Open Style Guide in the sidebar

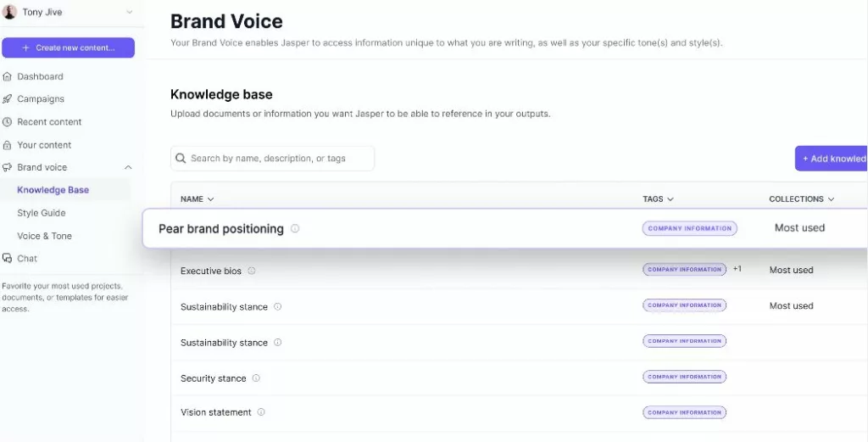42,213
